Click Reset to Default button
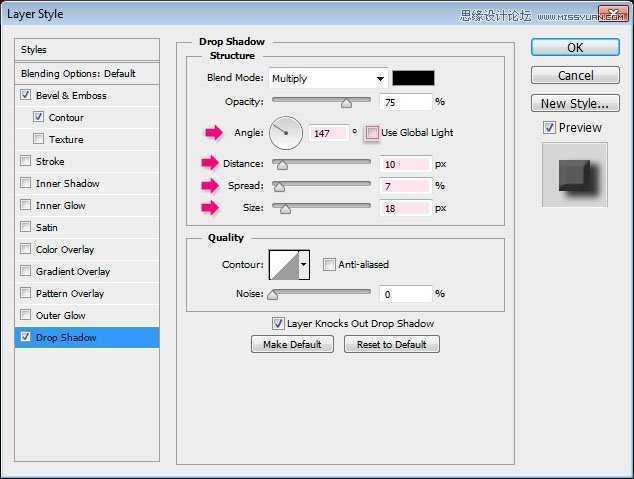 tap(392, 344)
